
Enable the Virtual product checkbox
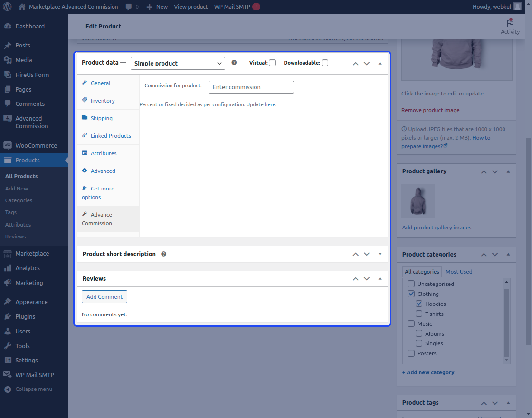273,62
